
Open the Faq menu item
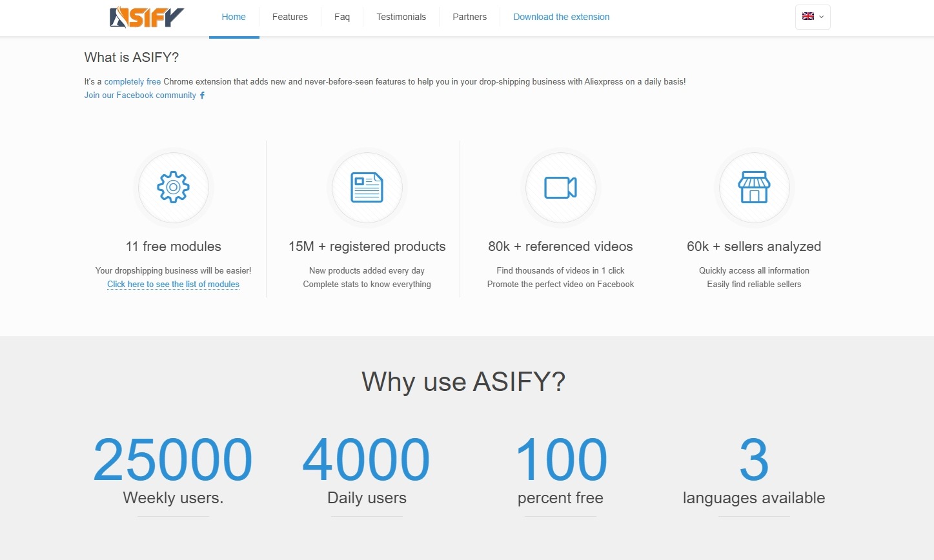click(x=342, y=17)
